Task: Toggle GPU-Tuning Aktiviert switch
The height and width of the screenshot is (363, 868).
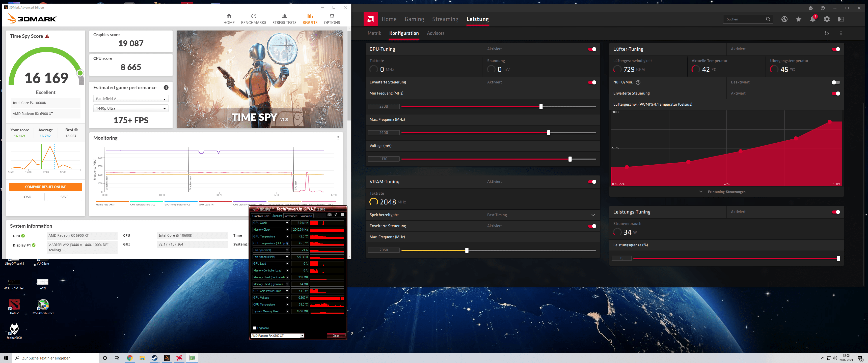Action: click(x=592, y=49)
